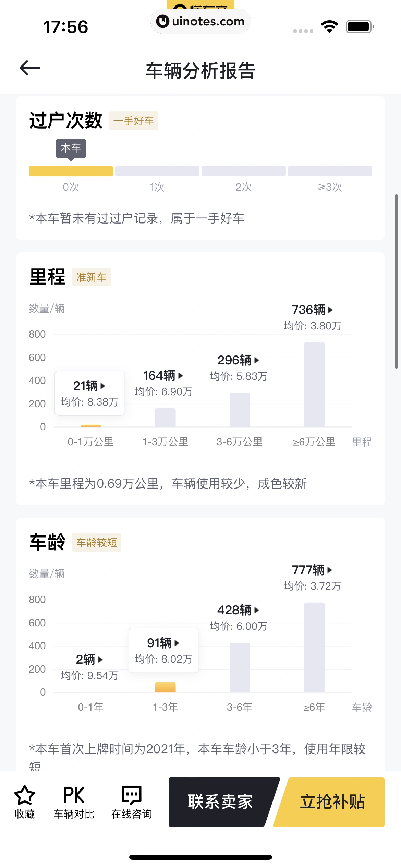Tap the Wi-Fi status icon

click(329, 27)
